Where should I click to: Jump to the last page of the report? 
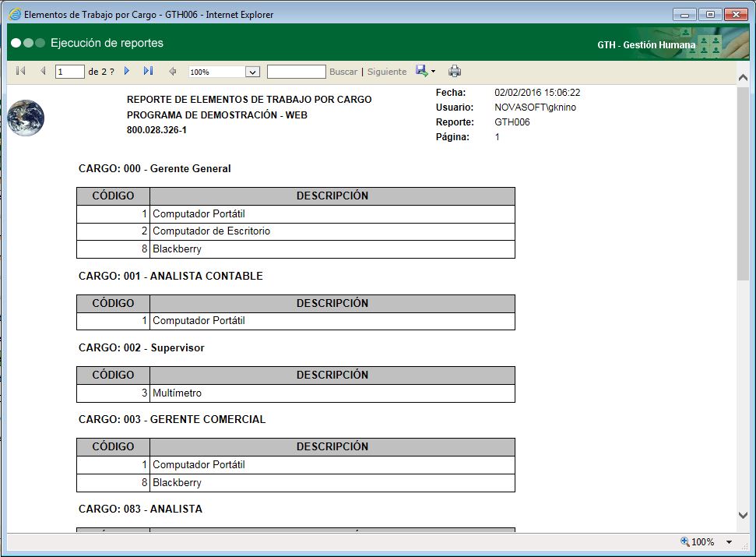[146, 71]
